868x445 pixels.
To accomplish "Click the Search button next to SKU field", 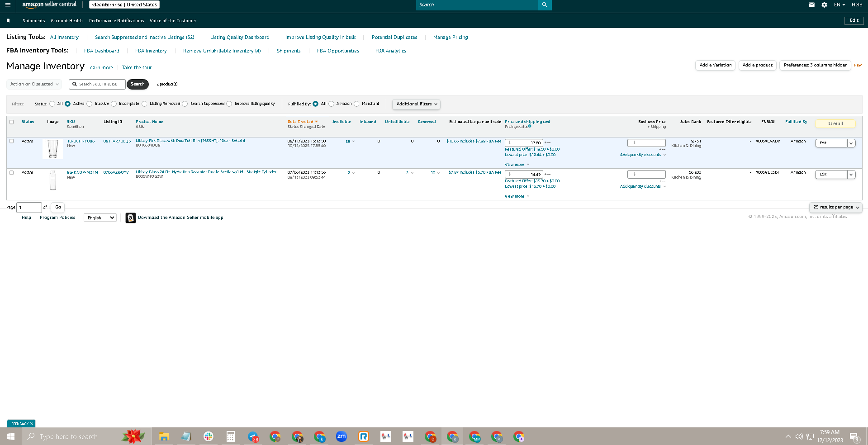I will (138, 84).
